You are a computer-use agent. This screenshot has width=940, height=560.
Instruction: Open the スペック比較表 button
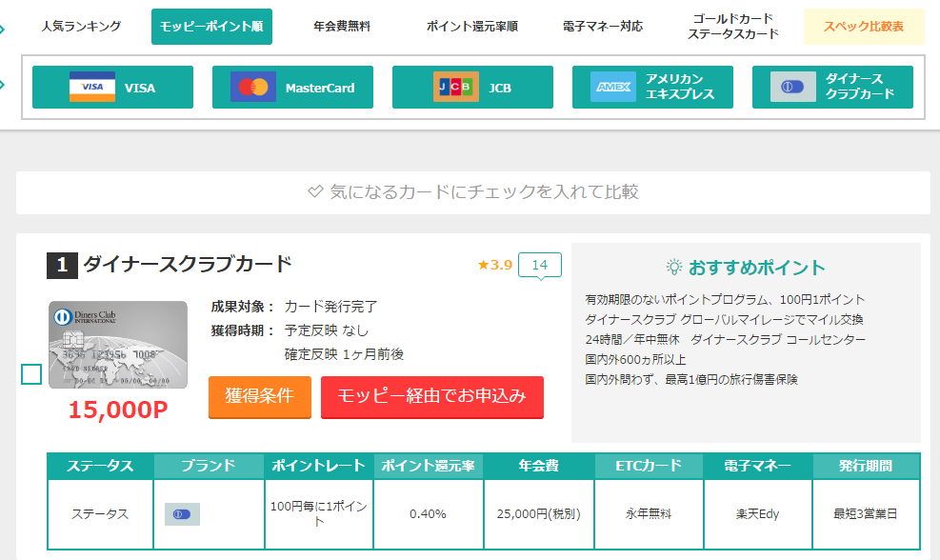(x=863, y=27)
